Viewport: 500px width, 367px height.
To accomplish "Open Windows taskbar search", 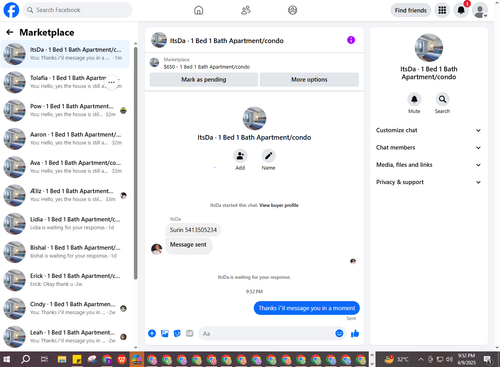I will pyautogui.click(x=25, y=359).
